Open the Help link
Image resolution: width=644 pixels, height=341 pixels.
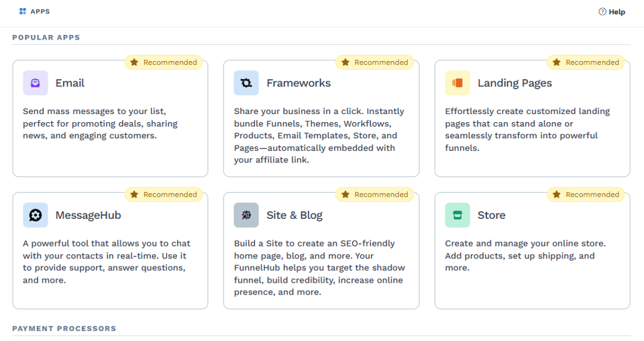coord(612,12)
